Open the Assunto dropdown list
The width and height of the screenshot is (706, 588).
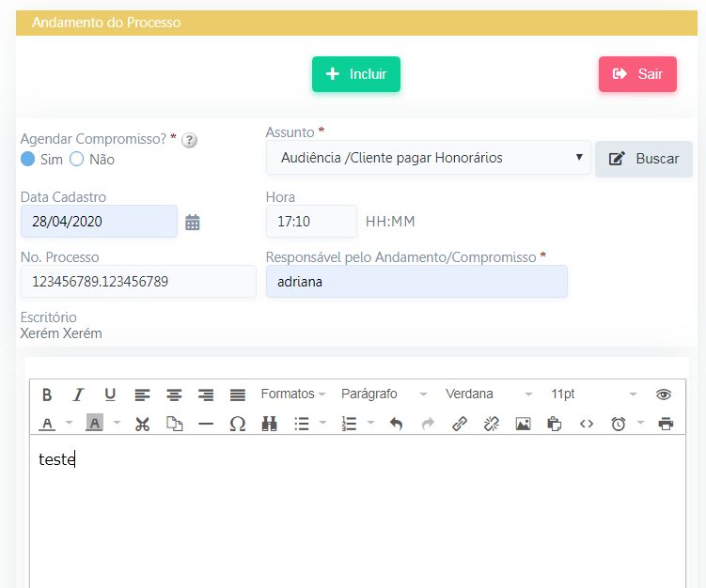coord(429,158)
